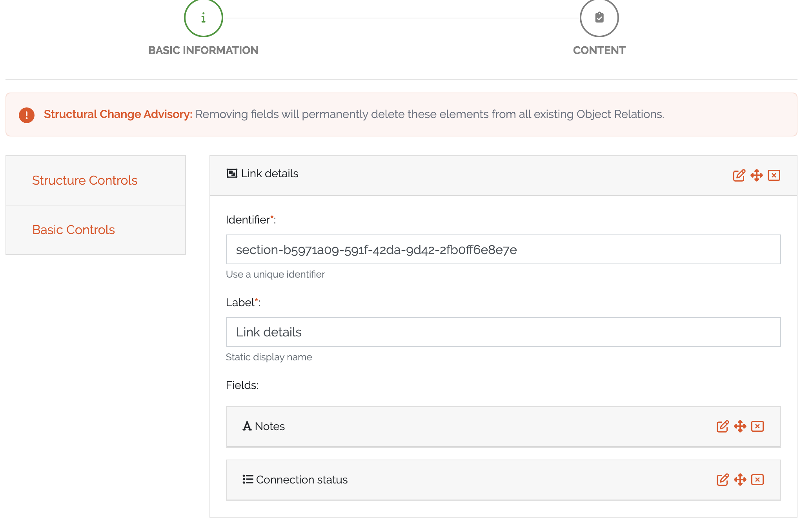Go to Basic Information step
The width and height of the screenshot is (812, 527).
coord(203,18)
